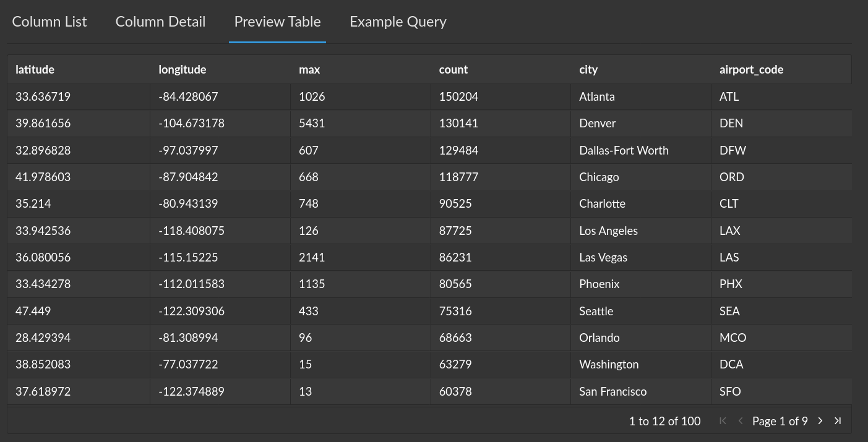Viewport: 868px width, 442px height.
Task: Click the max column header
Action: [x=309, y=70]
